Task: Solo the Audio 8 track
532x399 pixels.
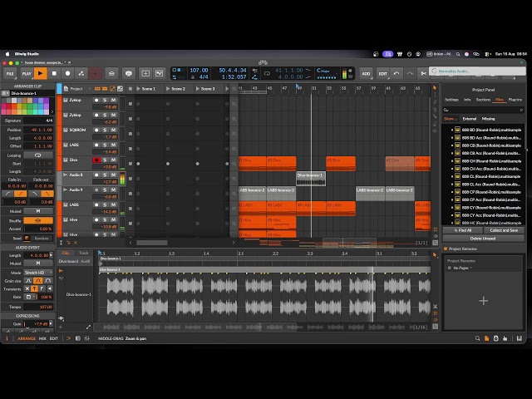Action: pyautogui.click(x=105, y=175)
